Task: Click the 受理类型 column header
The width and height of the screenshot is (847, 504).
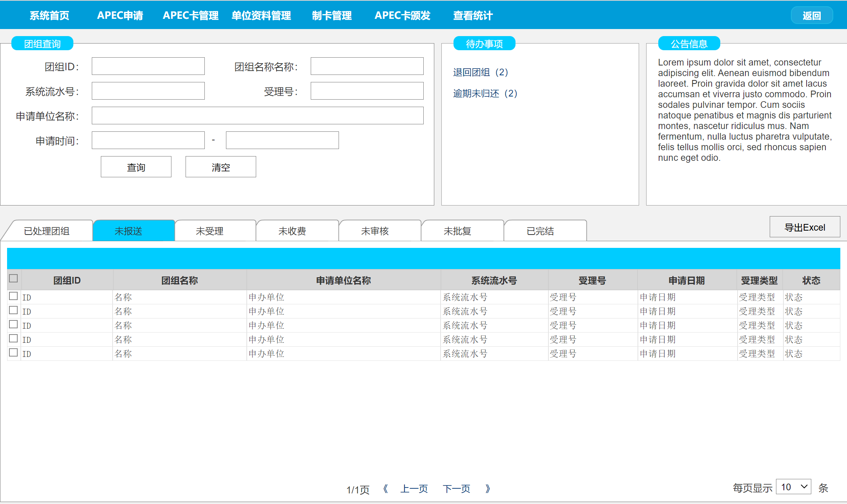Action: click(760, 280)
